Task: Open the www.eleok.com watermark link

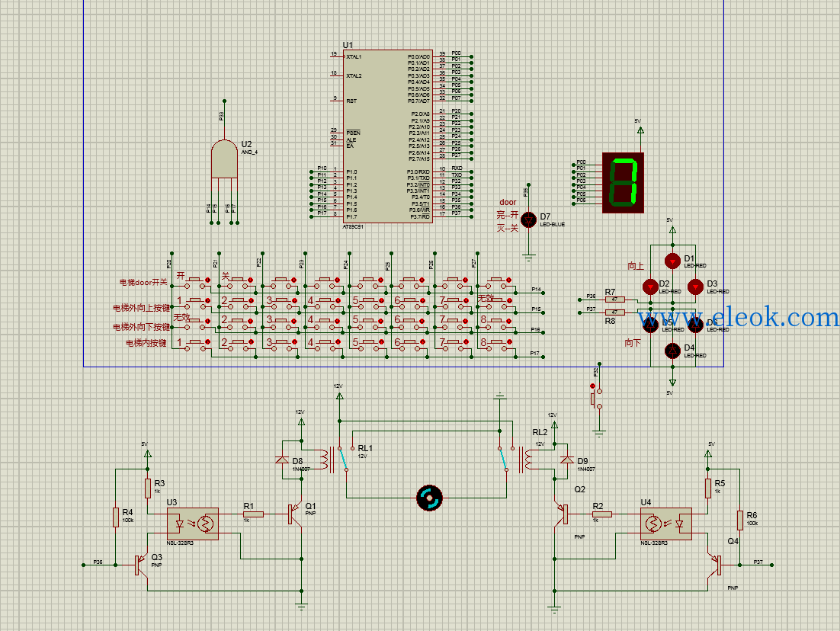Action: (738, 317)
